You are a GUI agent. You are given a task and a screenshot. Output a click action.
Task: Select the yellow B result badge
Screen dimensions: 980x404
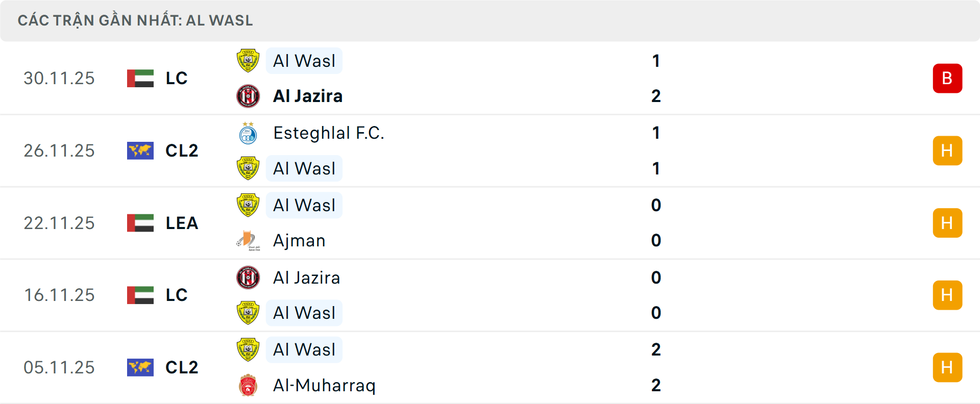coord(948,78)
